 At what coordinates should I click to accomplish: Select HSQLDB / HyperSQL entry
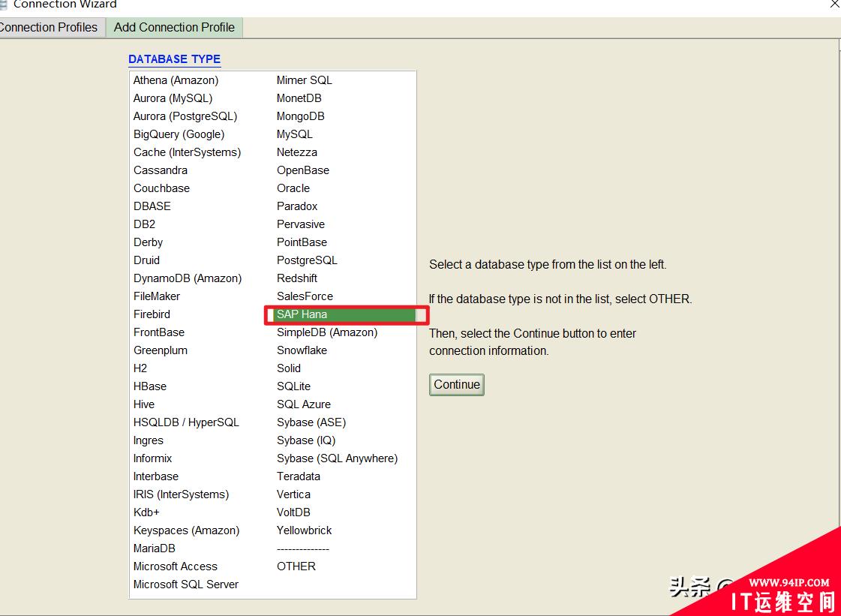point(186,422)
